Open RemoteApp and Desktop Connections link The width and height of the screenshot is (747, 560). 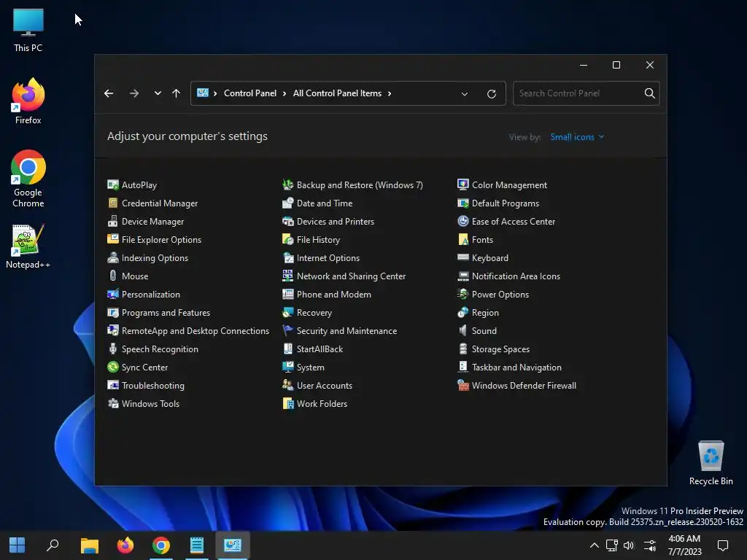coord(196,331)
